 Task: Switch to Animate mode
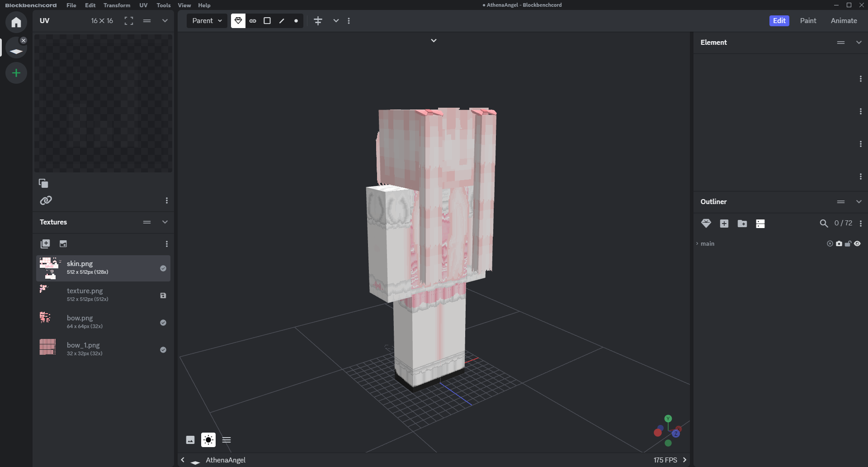[844, 21]
